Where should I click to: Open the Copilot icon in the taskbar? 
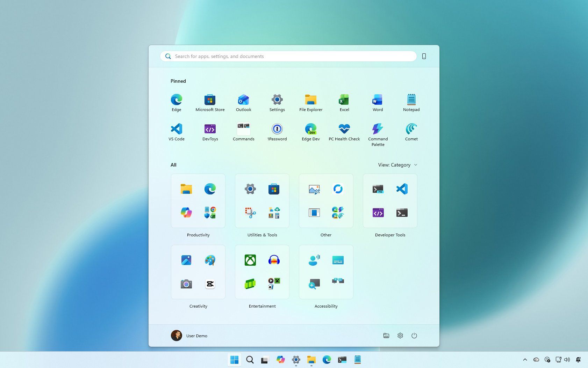point(280,360)
